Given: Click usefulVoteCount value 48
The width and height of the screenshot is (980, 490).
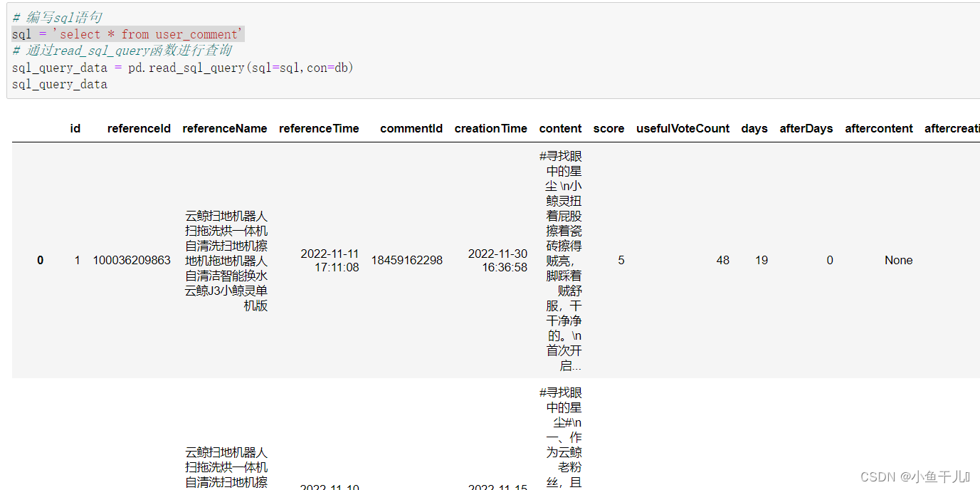Looking at the screenshot, I should (x=723, y=260).
